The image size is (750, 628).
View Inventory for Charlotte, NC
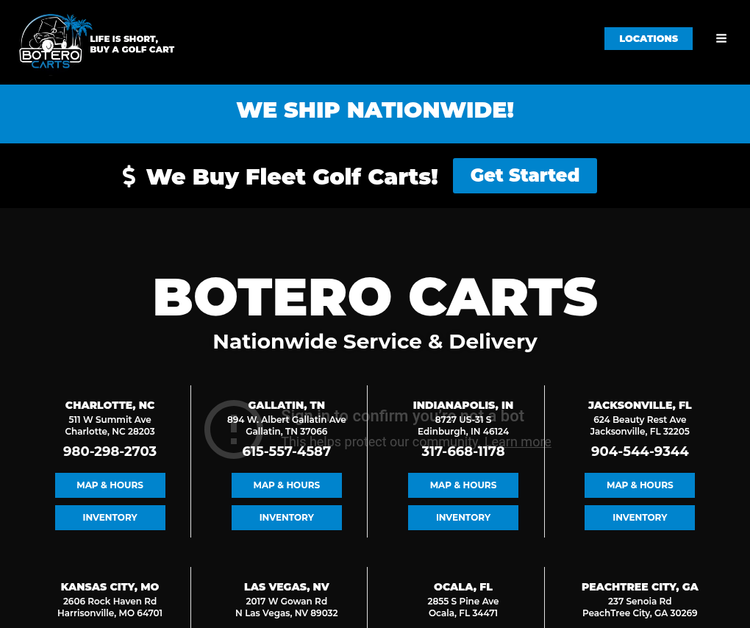[x=110, y=518]
